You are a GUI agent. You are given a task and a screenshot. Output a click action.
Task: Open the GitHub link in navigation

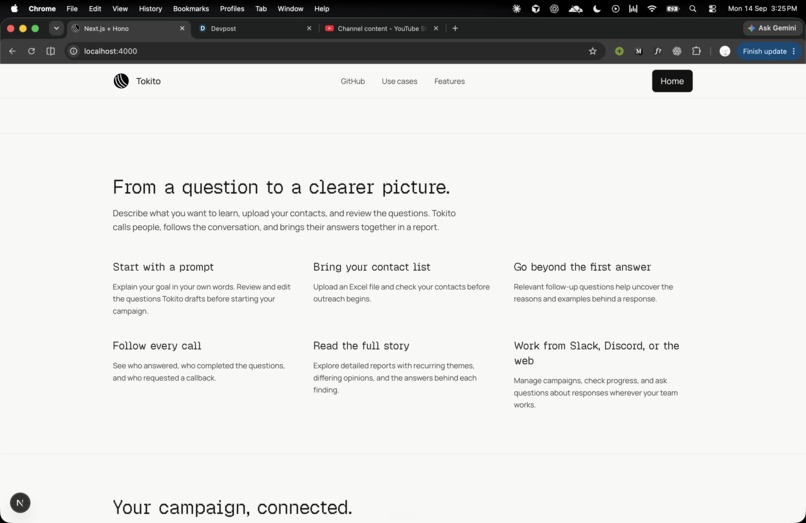pyautogui.click(x=353, y=81)
